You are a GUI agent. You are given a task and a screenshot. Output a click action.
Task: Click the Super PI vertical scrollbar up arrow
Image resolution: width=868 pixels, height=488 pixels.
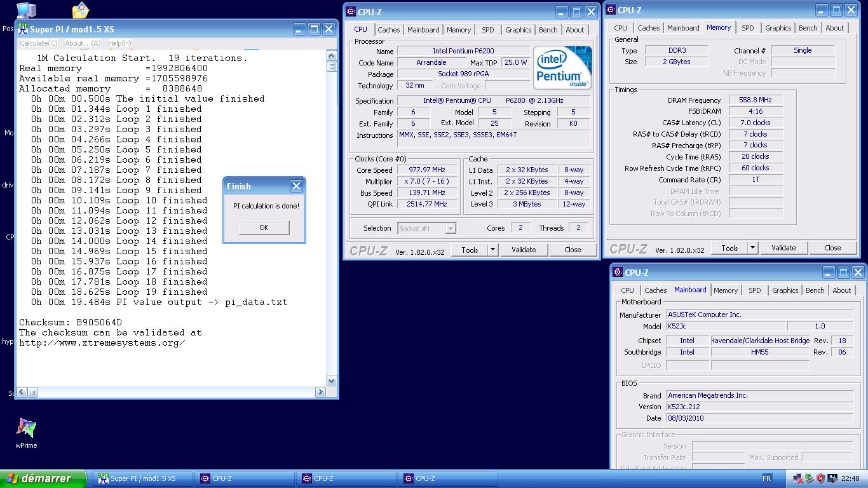(331, 55)
